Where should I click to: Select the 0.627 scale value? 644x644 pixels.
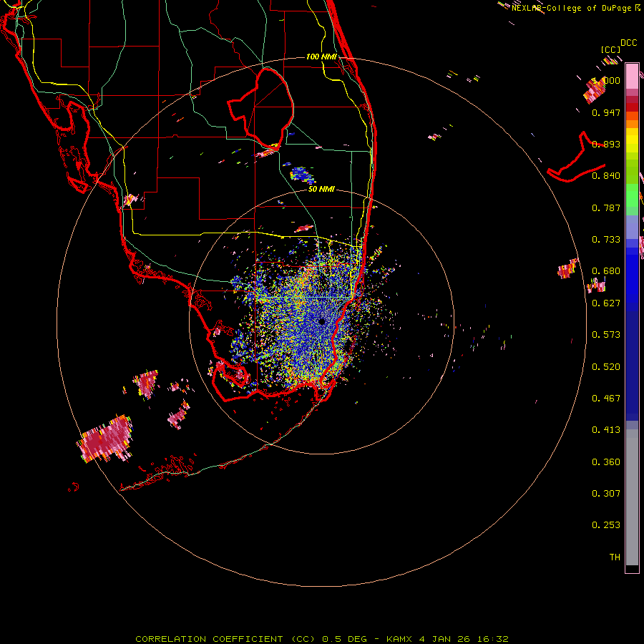coord(606,303)
